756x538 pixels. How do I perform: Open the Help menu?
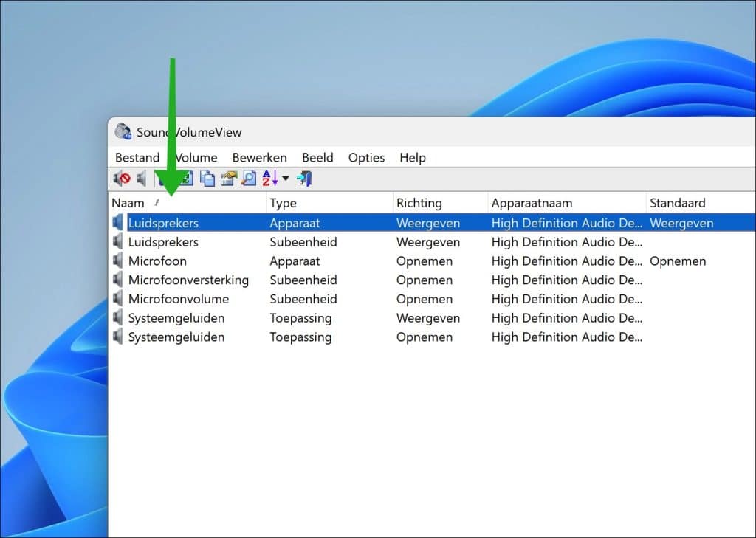(413, 158)
